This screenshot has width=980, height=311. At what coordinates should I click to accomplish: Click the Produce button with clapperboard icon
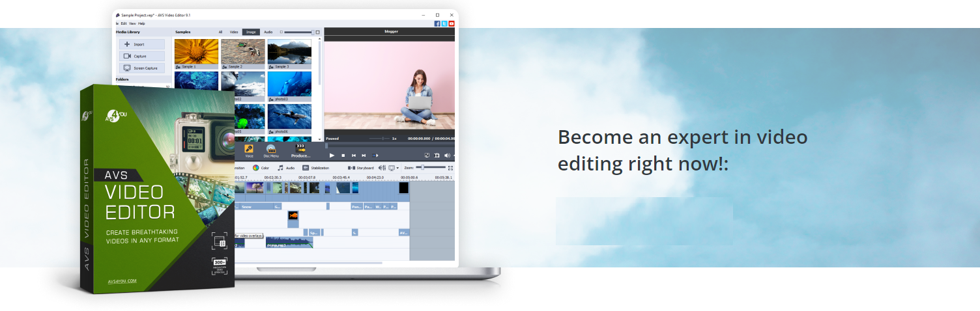click(x=300, y=151)
